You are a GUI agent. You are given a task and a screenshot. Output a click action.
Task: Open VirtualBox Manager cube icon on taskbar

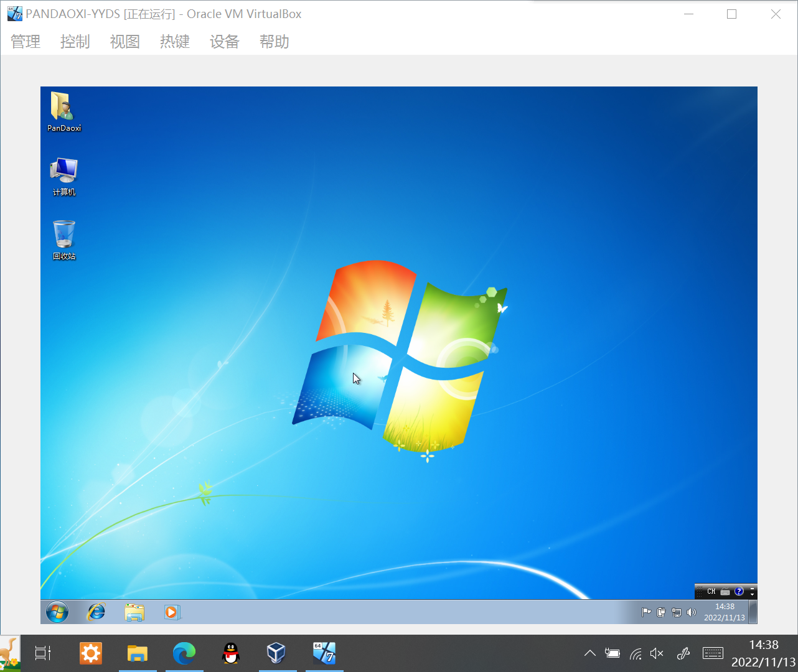coord(276,653)
